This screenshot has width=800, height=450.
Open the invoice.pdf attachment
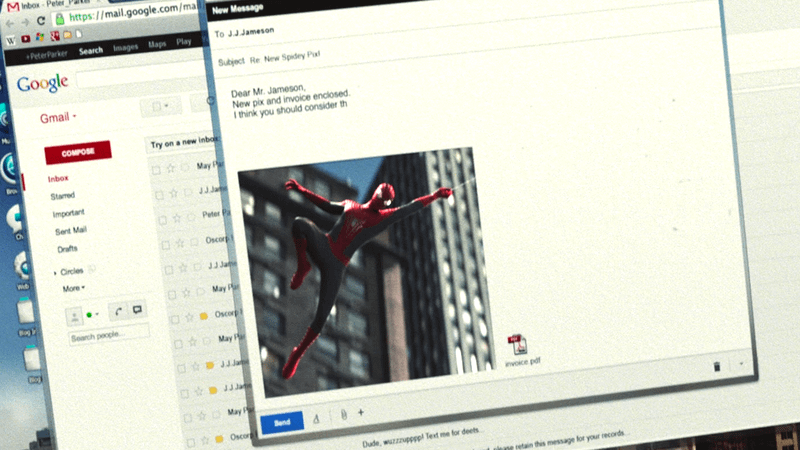point(519,351)
